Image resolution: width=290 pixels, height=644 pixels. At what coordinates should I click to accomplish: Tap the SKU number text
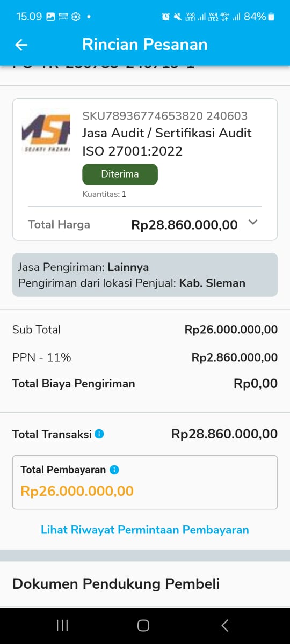coord(165,116)
